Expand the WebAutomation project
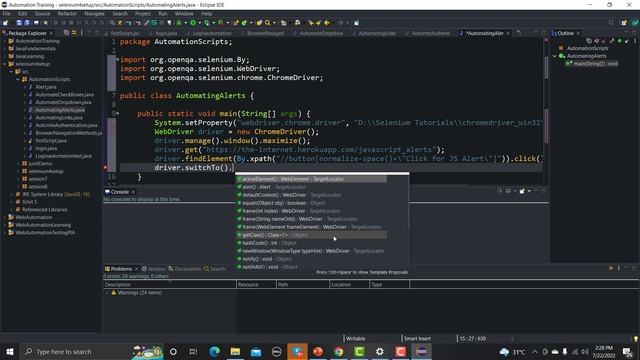Screen dimensions: 640x360 (5, 217)
